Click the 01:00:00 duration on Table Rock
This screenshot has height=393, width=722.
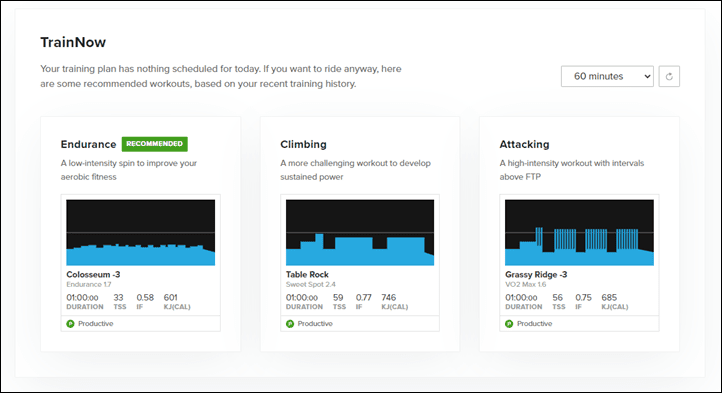click(x=302, y=298)
